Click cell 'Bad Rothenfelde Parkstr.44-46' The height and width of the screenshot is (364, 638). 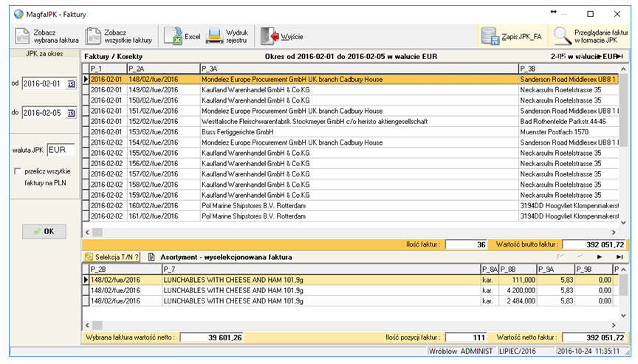(569, 122)
